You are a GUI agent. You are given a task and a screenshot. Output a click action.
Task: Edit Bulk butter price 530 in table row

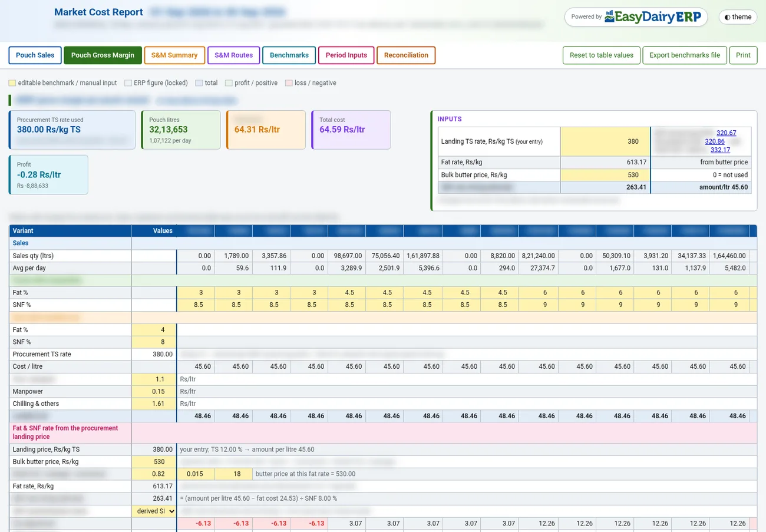pos(154,462)
